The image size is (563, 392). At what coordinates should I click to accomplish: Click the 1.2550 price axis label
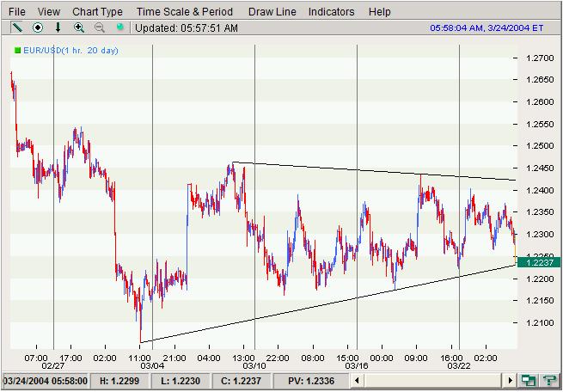[x=540, y=124]
